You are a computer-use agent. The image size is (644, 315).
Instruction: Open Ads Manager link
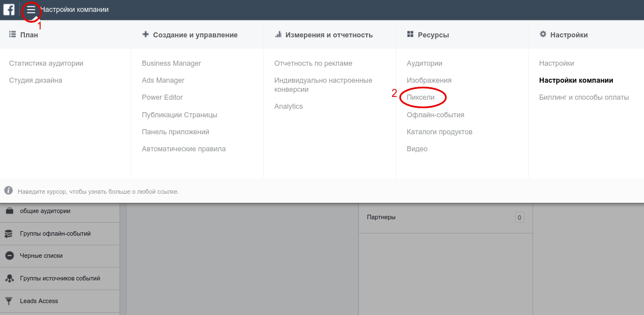click(x=163, y=80)
